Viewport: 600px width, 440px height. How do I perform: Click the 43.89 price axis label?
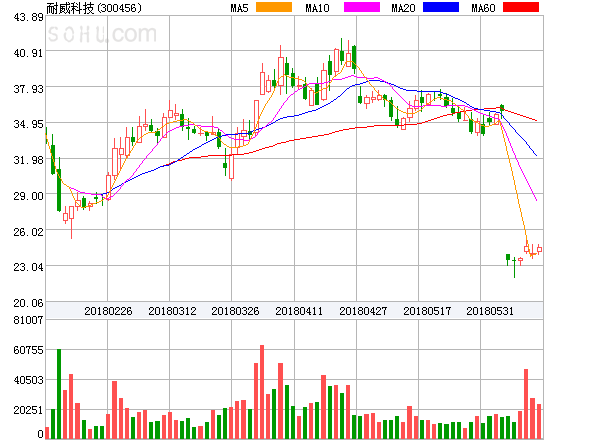click(28, 17)
